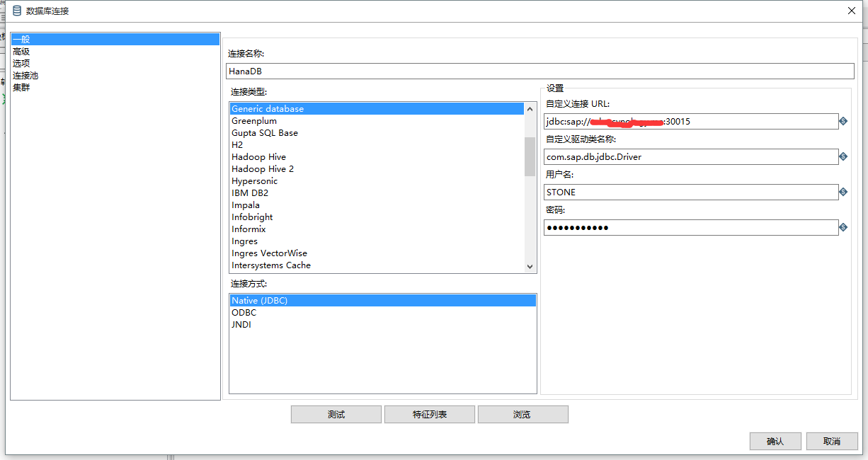The height and width of the screenshot is (460, 868).
Task: Click the variable icon beside custom URL field
Action: [x=843, y=121]
